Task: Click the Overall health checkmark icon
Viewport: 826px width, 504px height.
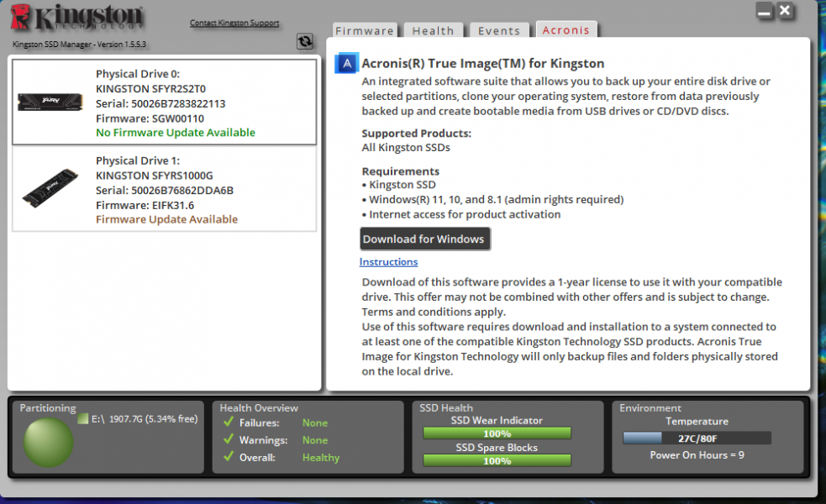Action: point(228,457)
